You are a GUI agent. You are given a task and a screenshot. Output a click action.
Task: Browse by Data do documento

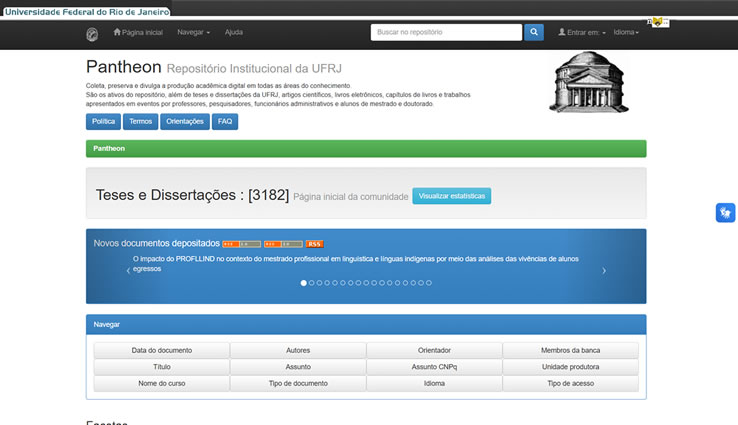click(x=162, y=350)
